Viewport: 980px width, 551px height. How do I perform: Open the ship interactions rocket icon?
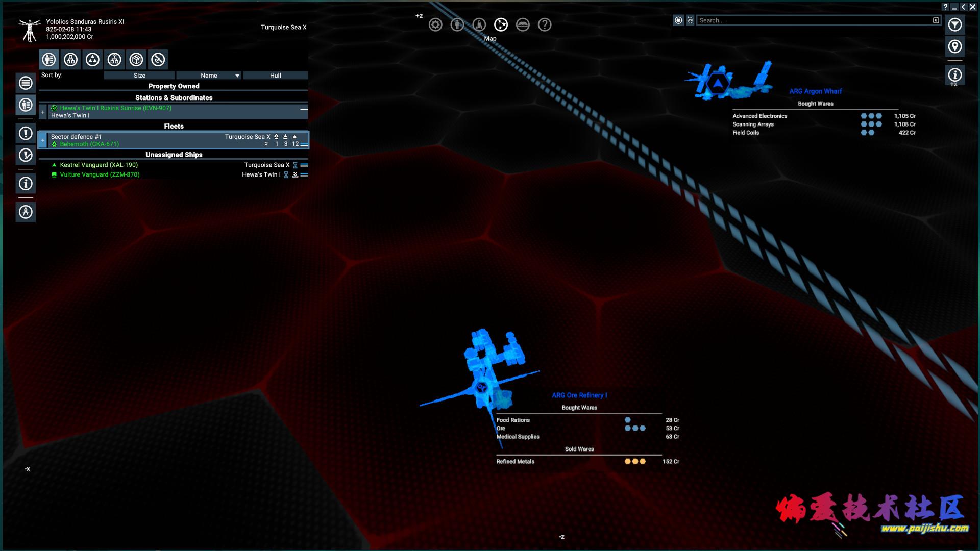click(x=479, y=24)
